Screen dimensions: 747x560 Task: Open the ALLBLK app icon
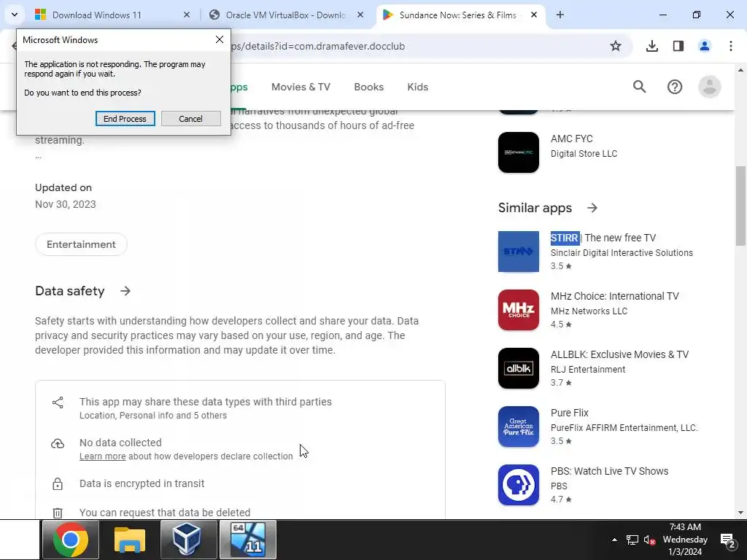[519, 368]
